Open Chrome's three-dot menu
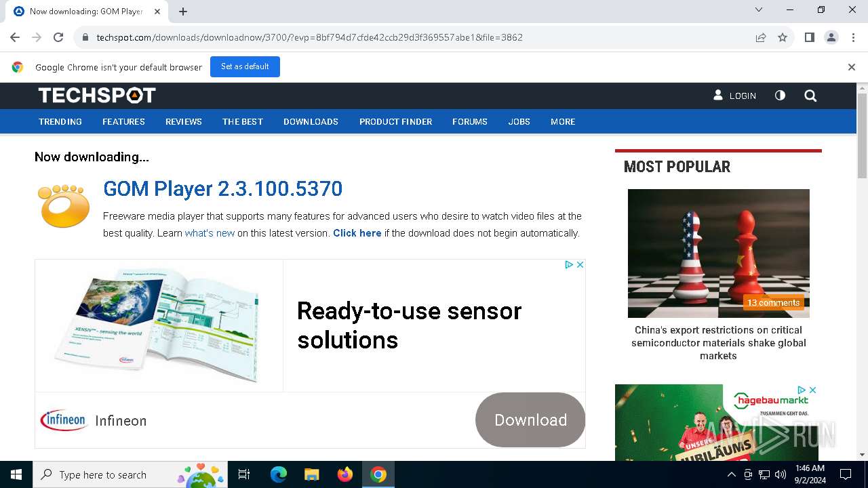The image size is (868, 488). (852, 37)
